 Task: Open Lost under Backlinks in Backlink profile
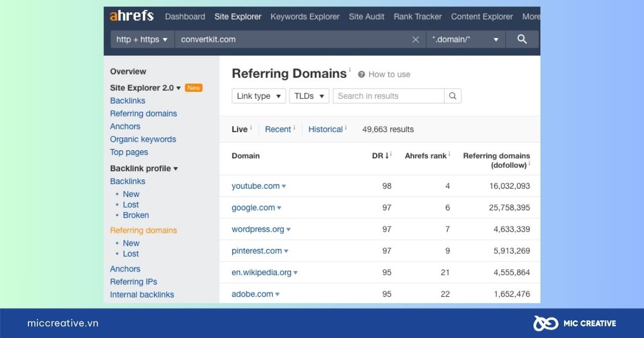pos(131,205)
